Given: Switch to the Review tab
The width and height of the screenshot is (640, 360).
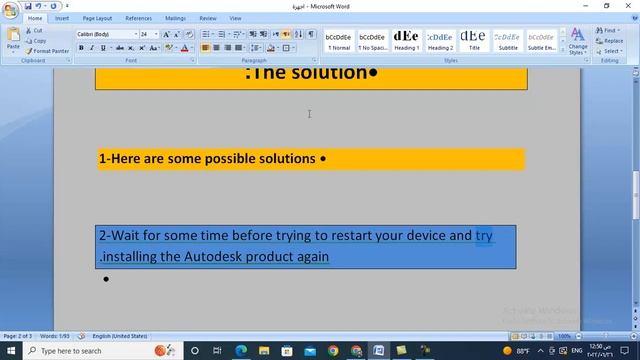Looking at the screenshot, I should [208, 18].
